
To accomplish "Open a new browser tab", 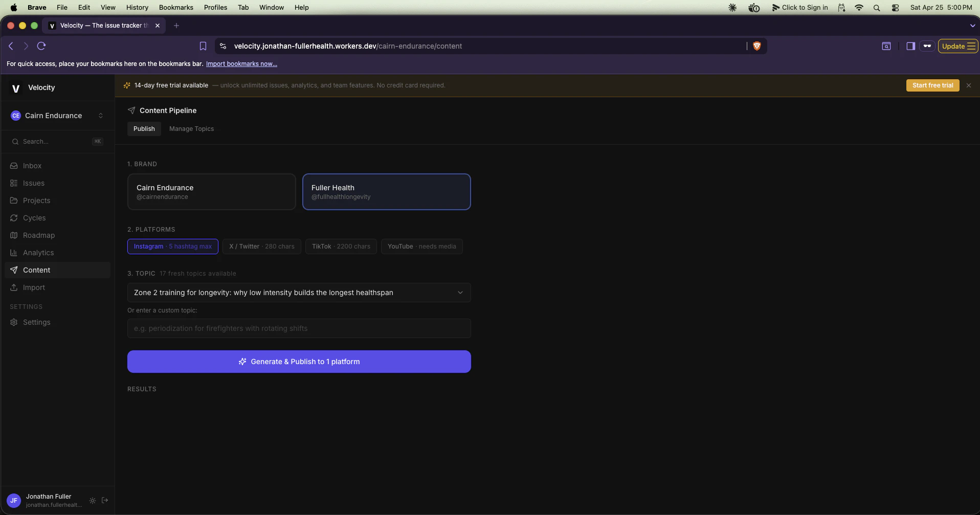I will pos(176,26).
